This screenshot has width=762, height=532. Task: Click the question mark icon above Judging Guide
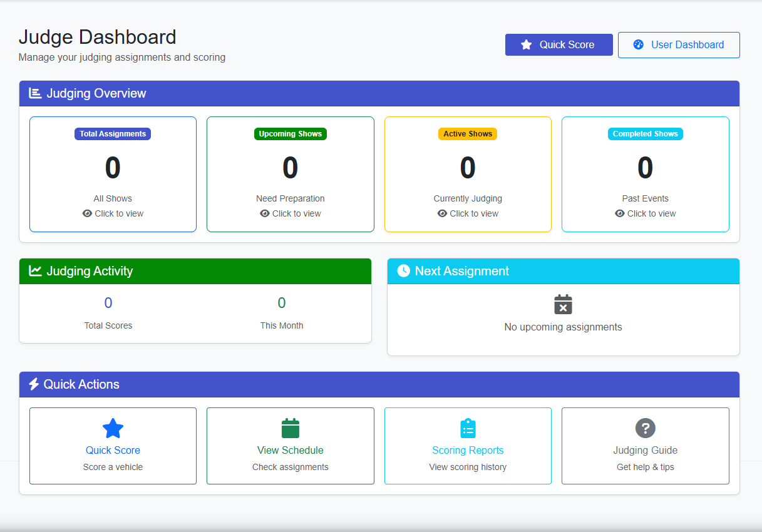point(645,428)
